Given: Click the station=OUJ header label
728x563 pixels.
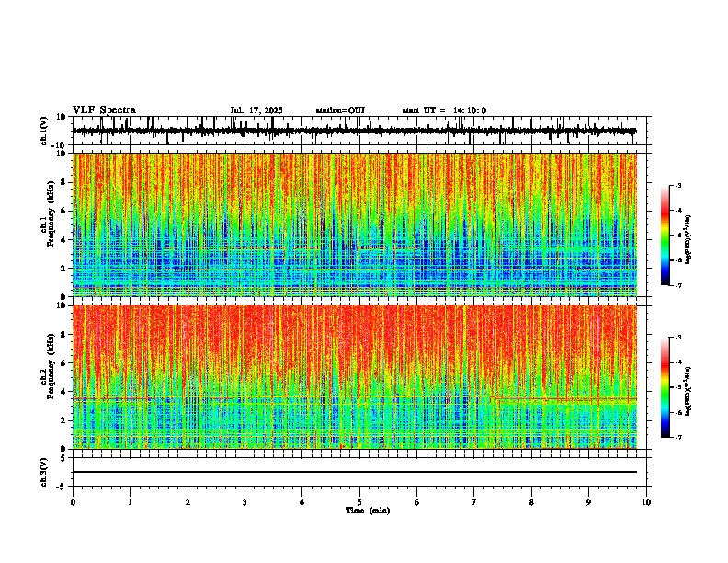Looking at the screenshot, I should pos(340,110).
